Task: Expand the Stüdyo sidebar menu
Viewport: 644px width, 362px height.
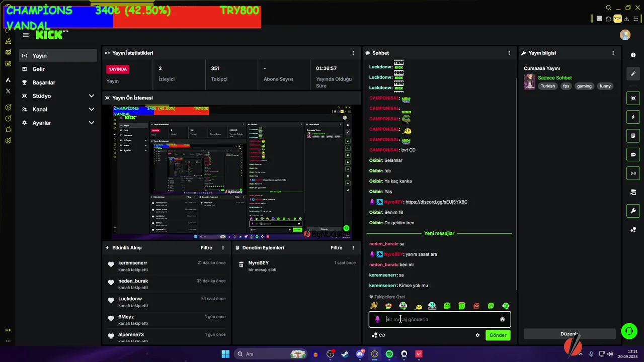Action: point(58,96)
